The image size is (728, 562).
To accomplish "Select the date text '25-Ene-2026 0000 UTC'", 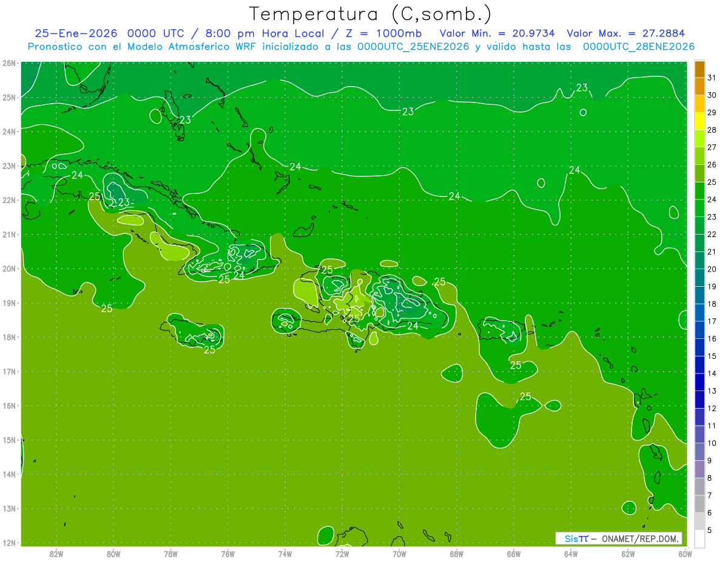I will click(109, 33).
